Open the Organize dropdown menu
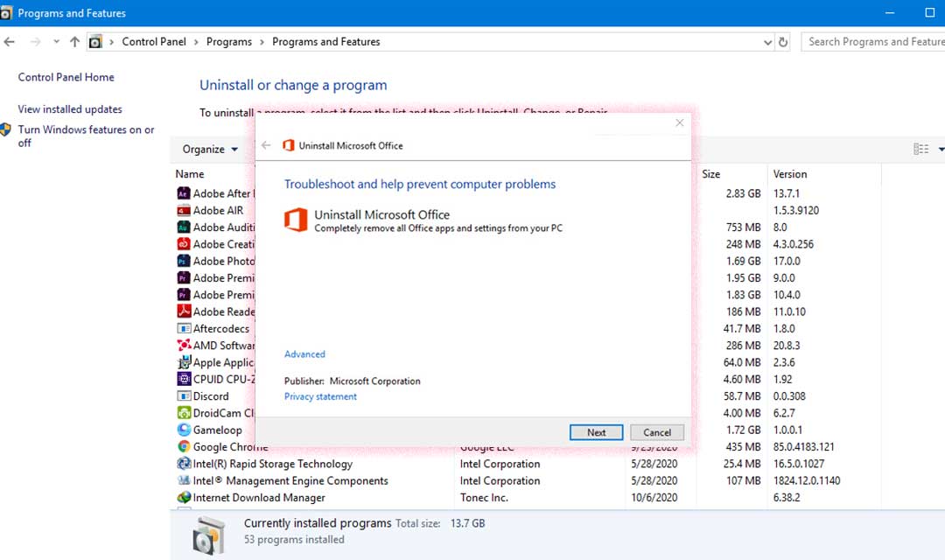 [x=210, y=149]
